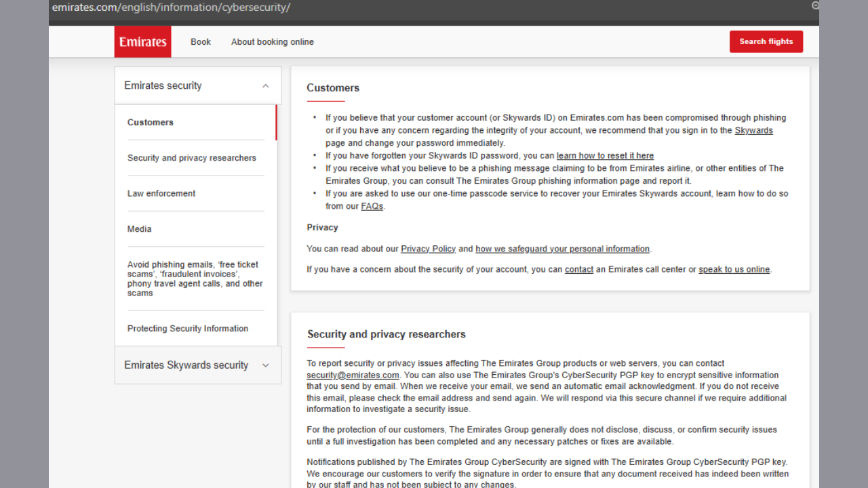This screenshot has width=868, height=488.
Task: Open the Book menu
Action: click(201, 42)
